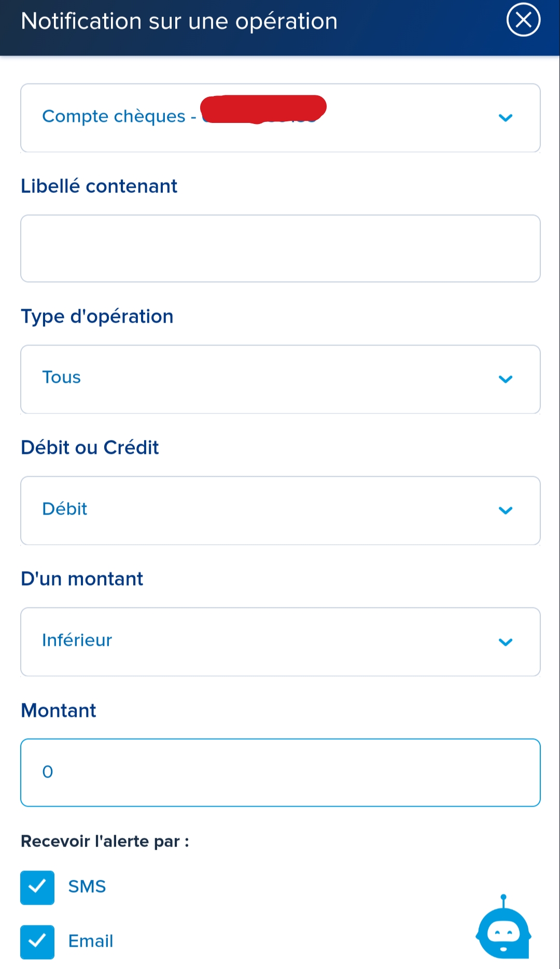
Task: Click the chevron arrow beside 'Inférieur'
Action: click(x=505, y=642)
